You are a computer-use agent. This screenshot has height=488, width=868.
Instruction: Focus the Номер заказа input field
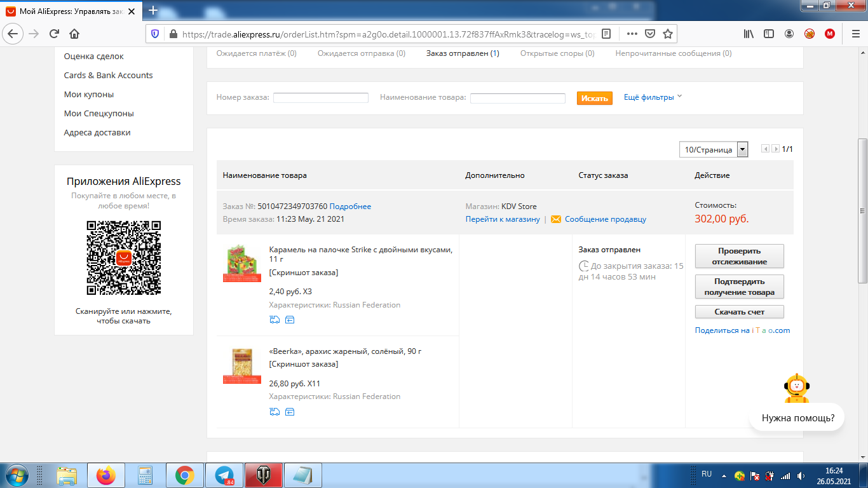point(321,98)
